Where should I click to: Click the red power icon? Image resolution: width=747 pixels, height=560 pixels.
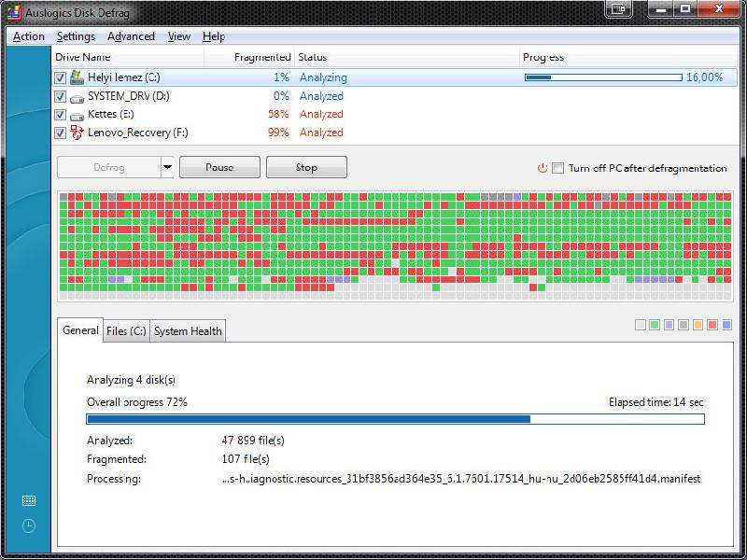[543, 168]
